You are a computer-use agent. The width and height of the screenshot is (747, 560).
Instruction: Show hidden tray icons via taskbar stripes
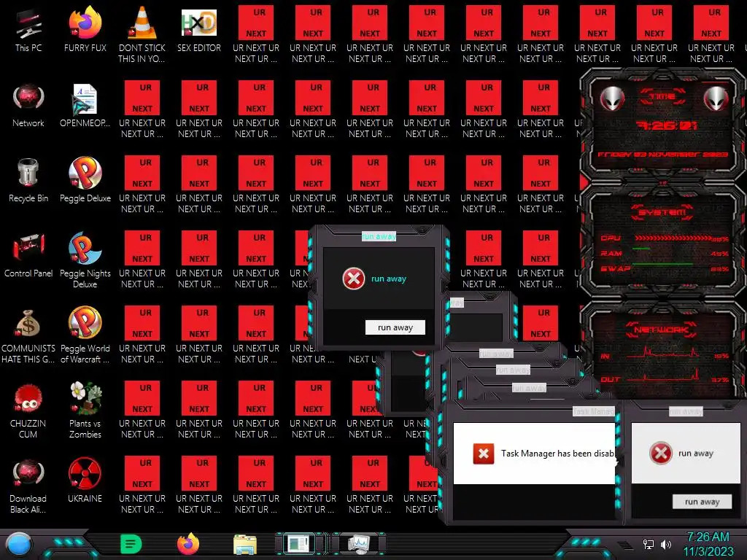625,544
